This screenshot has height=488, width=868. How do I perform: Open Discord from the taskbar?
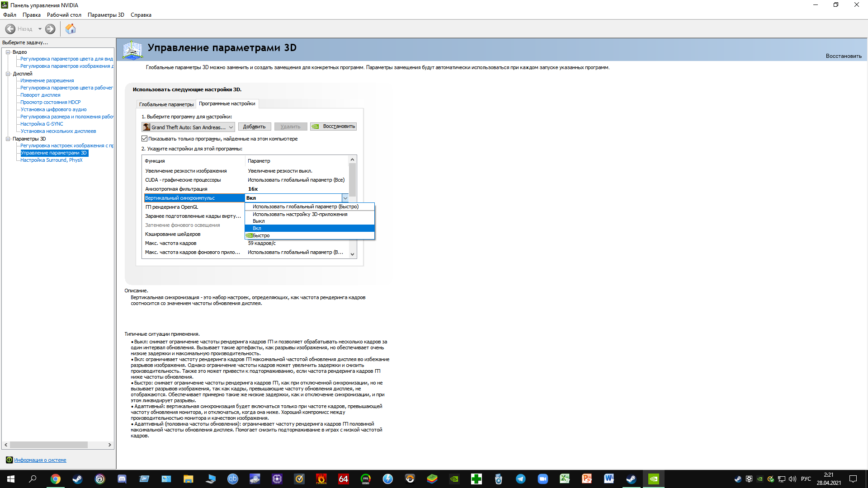[122, 479]
